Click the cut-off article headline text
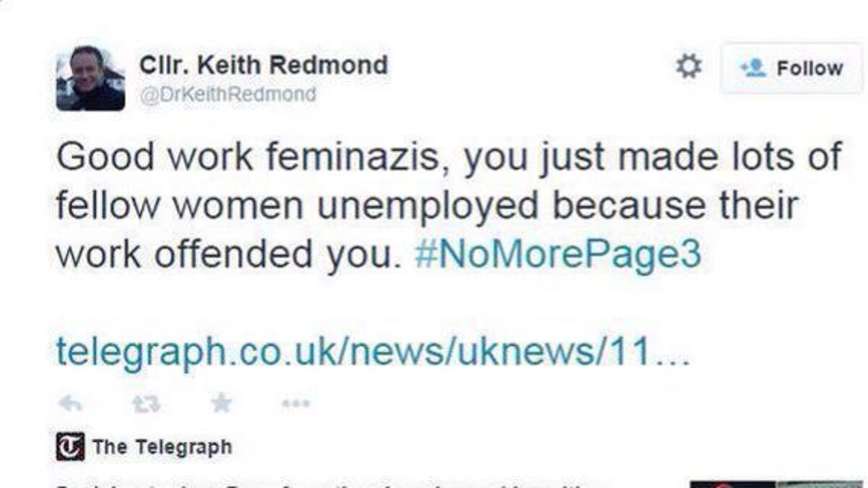 (x=325, y=484)
